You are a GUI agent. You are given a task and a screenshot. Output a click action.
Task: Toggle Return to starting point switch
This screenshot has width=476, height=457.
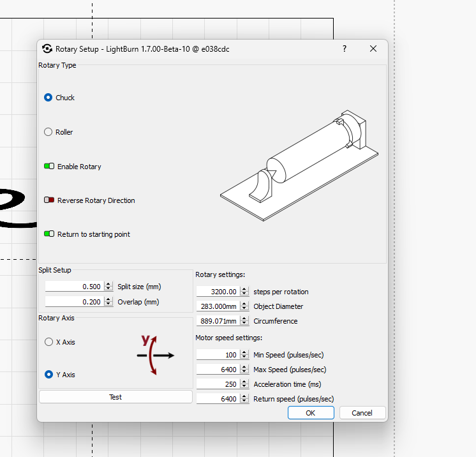tap(49, 234)
